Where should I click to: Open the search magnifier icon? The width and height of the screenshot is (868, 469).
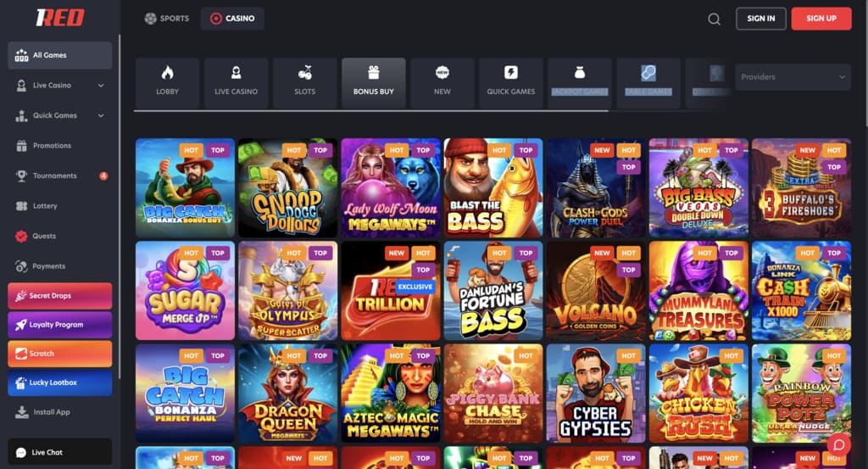tap(714, 19)
